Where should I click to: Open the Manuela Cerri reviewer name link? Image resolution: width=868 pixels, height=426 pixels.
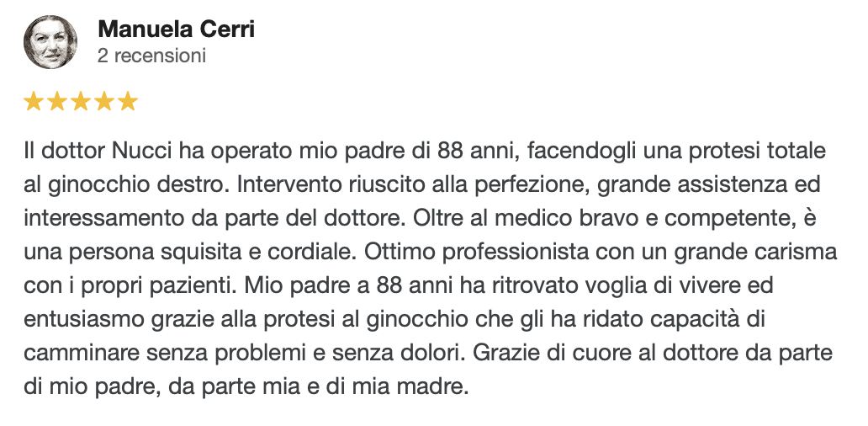176,29
